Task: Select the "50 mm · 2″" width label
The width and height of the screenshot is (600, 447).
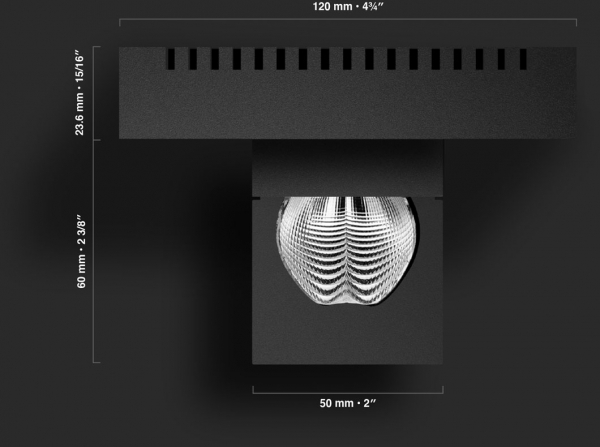Action: click(348, 403)
